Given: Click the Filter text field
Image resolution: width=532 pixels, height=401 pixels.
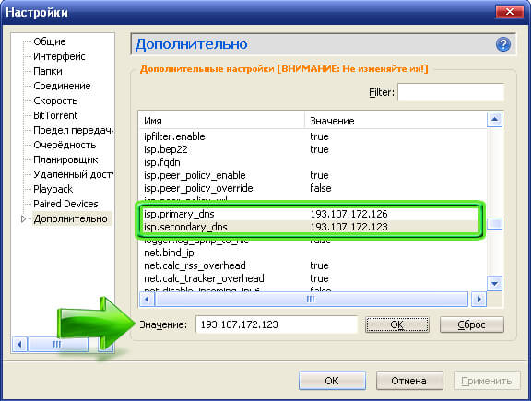Looking at the screenshot, I should [451, 92].
